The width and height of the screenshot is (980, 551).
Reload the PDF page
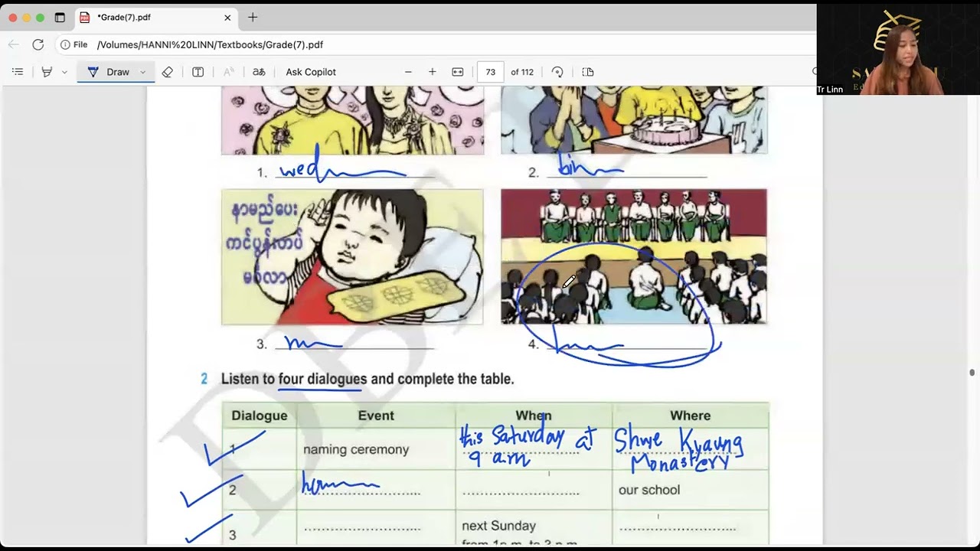click(x=38, y=44)
